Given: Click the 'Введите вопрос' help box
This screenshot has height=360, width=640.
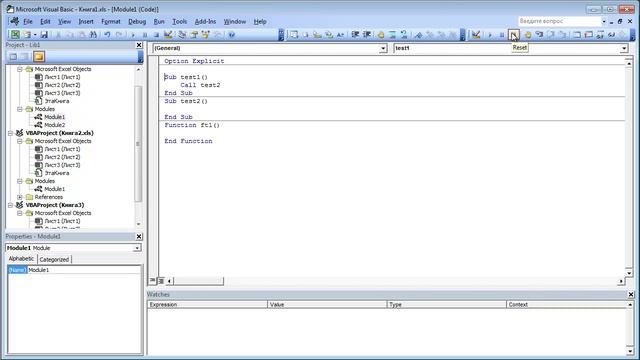Looking at the screenshot, I should 560,21.
